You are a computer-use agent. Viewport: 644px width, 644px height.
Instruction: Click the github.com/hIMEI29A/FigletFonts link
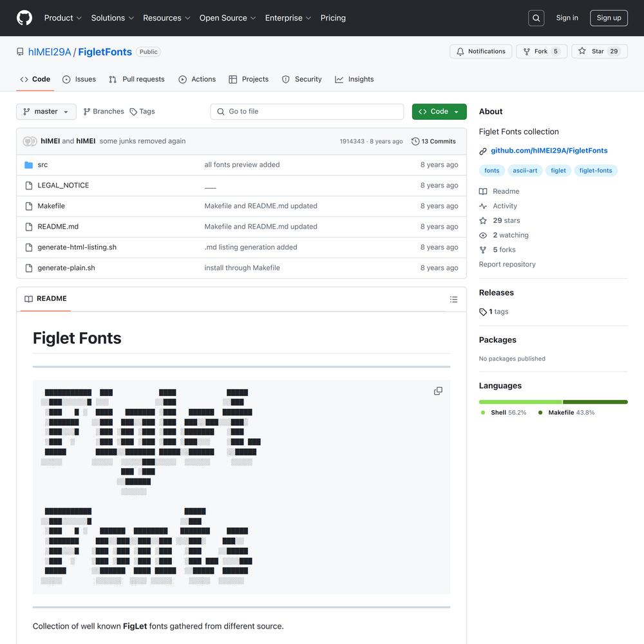tap(549, 151)
